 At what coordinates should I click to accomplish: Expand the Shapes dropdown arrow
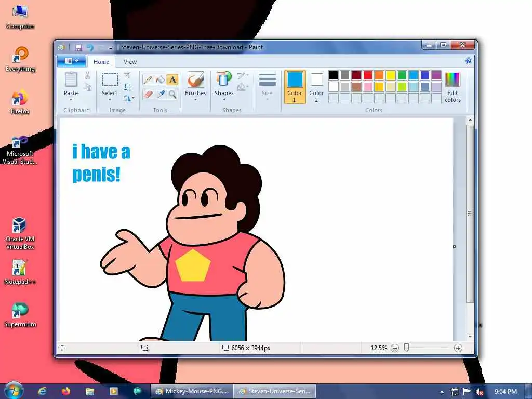coord(224,100)
